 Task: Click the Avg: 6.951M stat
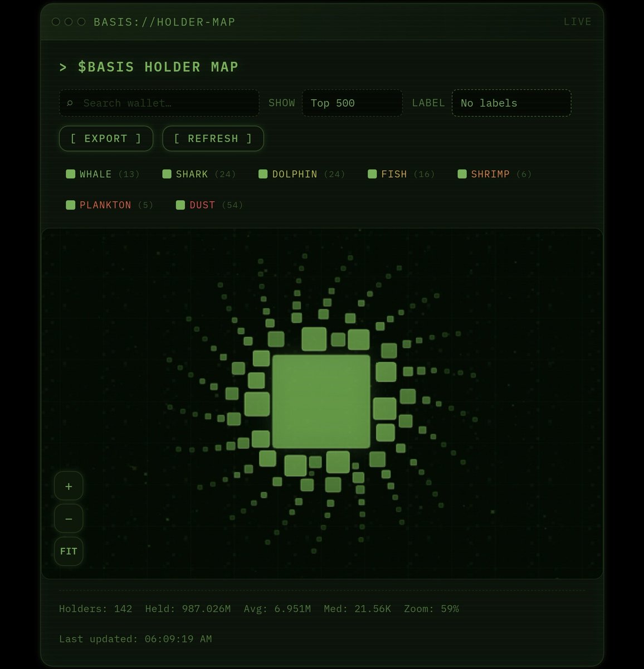[277, 609]
